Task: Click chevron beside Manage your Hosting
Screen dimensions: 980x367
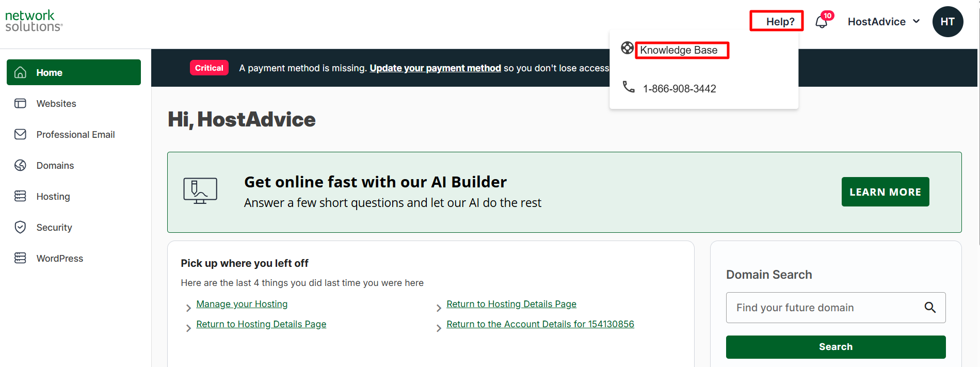Action: [188, 308]
